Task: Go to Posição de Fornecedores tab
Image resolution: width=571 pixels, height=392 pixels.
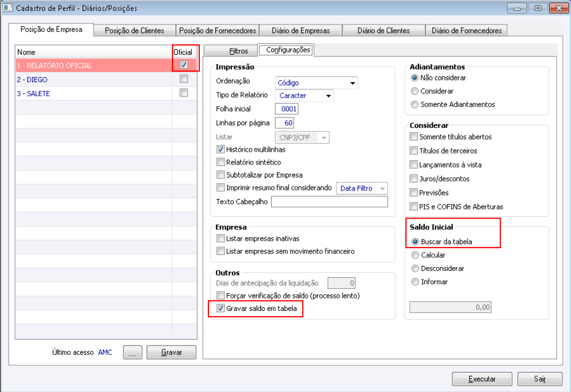Action: (217, 30)
